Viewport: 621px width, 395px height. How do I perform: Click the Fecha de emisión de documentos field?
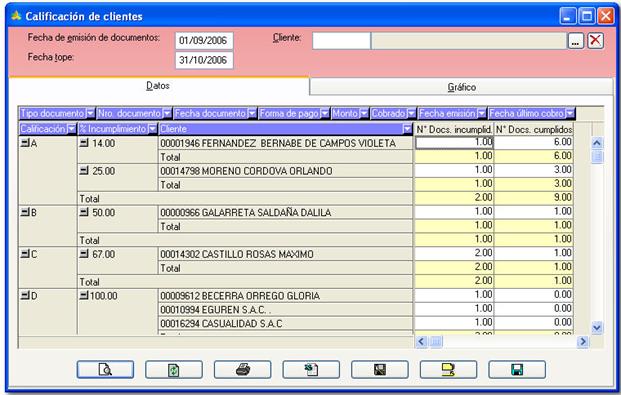(x=204, y=40)
